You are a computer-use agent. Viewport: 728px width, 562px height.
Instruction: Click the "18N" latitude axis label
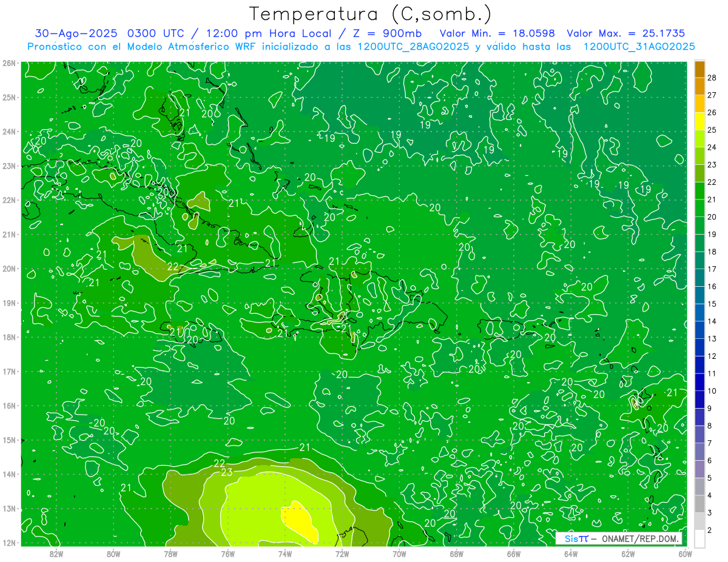[9, 337]
